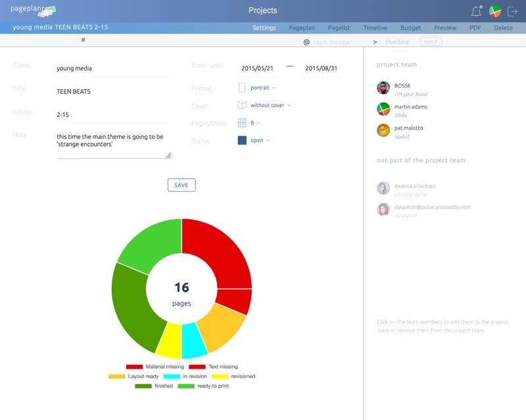This screenshot has height=420, width=526.
Task: Click 'dyspatch@pulce.anonaddy.com' entry
Action: click(433, 207)
